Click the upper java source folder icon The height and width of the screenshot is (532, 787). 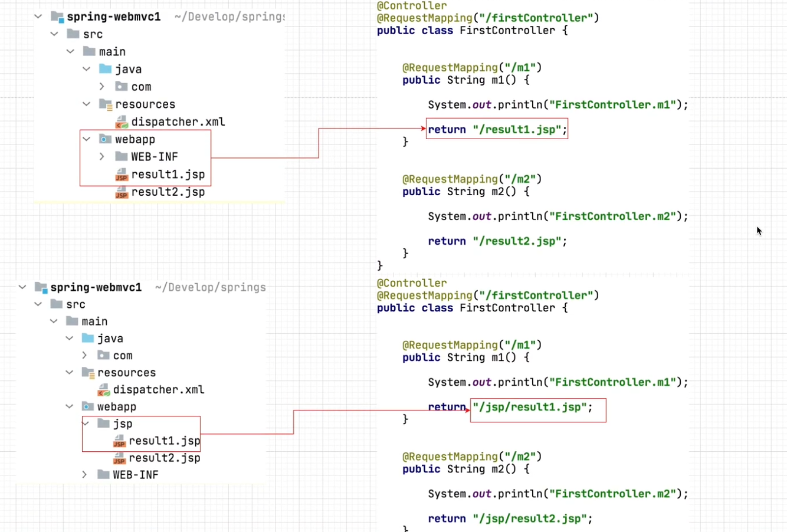(x=106, y=69)
